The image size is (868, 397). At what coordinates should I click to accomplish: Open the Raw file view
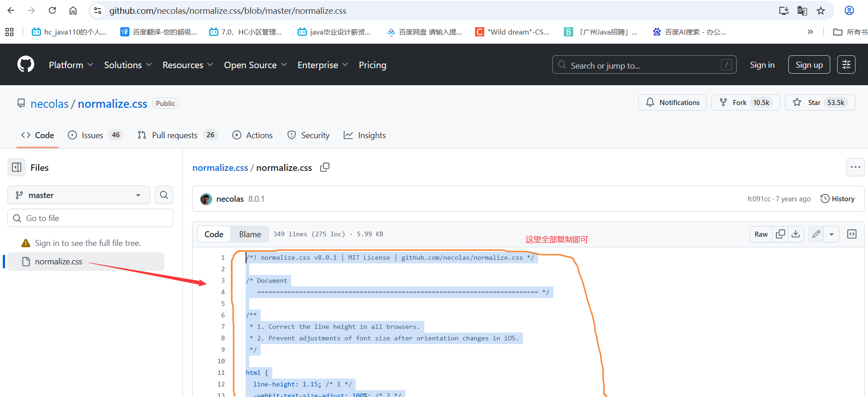761,234
